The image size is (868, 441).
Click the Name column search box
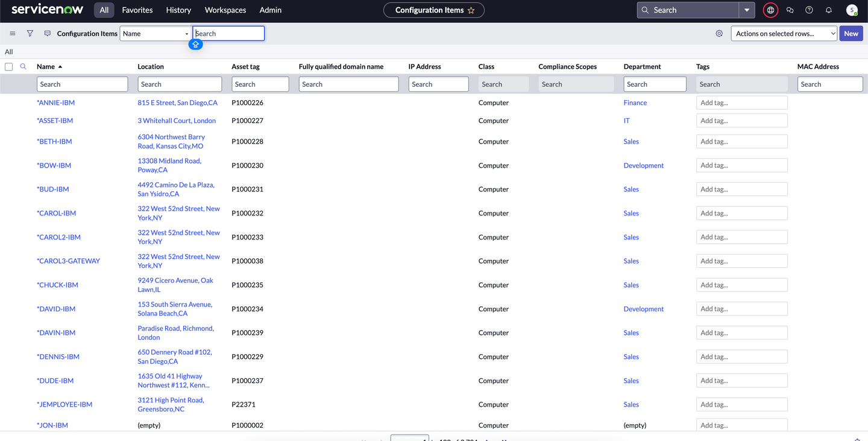[83, 84]
